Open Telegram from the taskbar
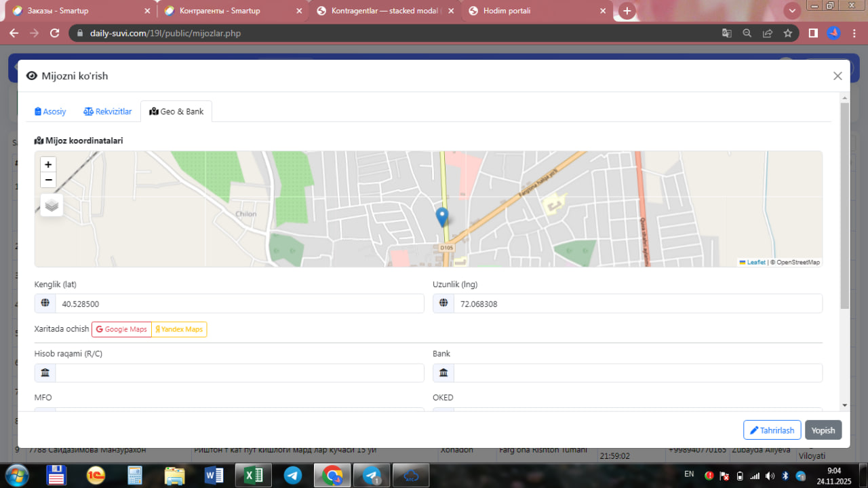Screen dimensions: 868x488 pyautogui.click(x=293, y=475)
